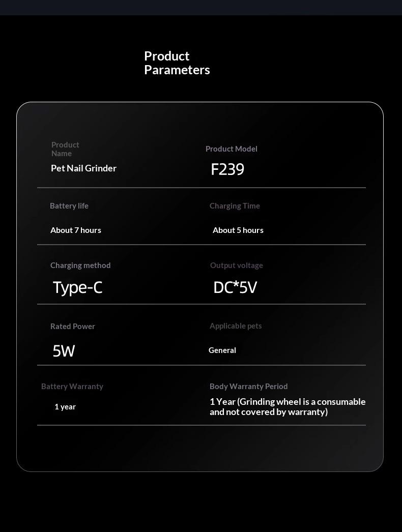
Task: Click the General value text
Action: [x=222, y=350]
